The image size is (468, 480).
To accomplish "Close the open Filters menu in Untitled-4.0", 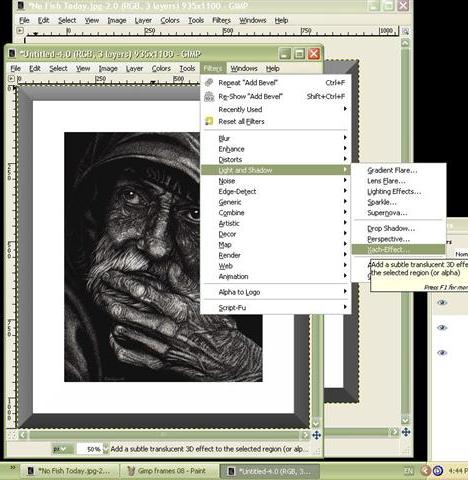I will [x=213, y=68].
